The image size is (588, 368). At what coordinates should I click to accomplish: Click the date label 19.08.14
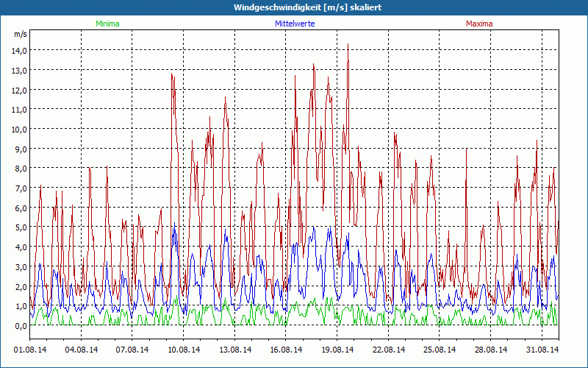coord(337,350)
